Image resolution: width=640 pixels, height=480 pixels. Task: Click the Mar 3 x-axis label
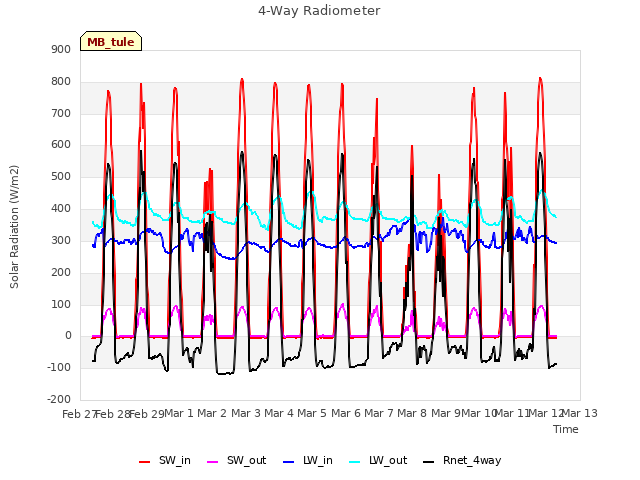pyautogui.click(x=246, y=413)
